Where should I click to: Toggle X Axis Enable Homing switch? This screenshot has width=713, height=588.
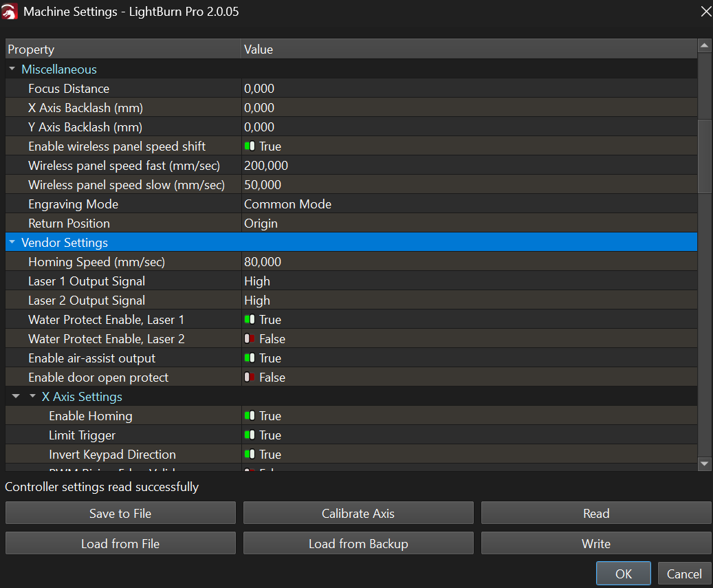tap(250, 416)
